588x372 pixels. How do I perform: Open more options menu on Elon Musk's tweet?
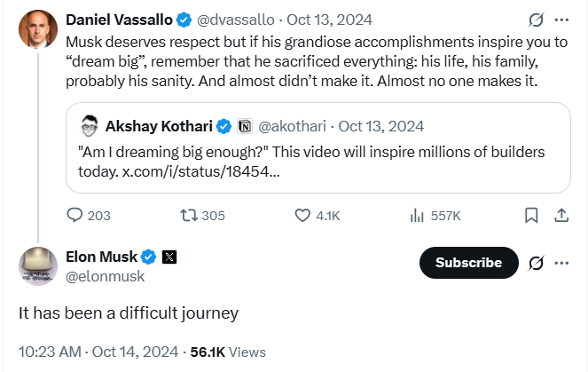coord(561,263)
